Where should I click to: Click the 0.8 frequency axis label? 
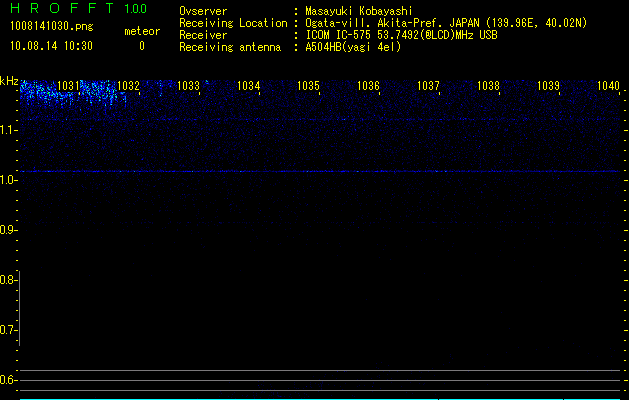(8, 280)
